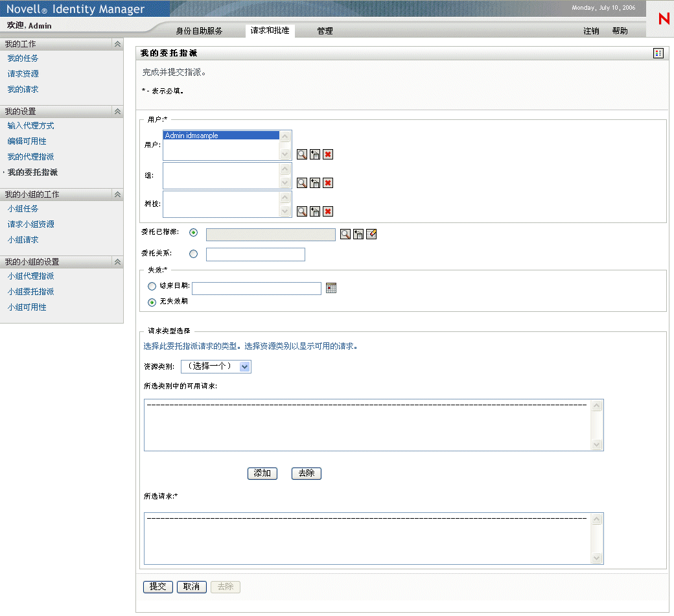The image size is (674, 616).
Task: Click the edit pencil icon beside 委托已指派
Action: [371, 234]
